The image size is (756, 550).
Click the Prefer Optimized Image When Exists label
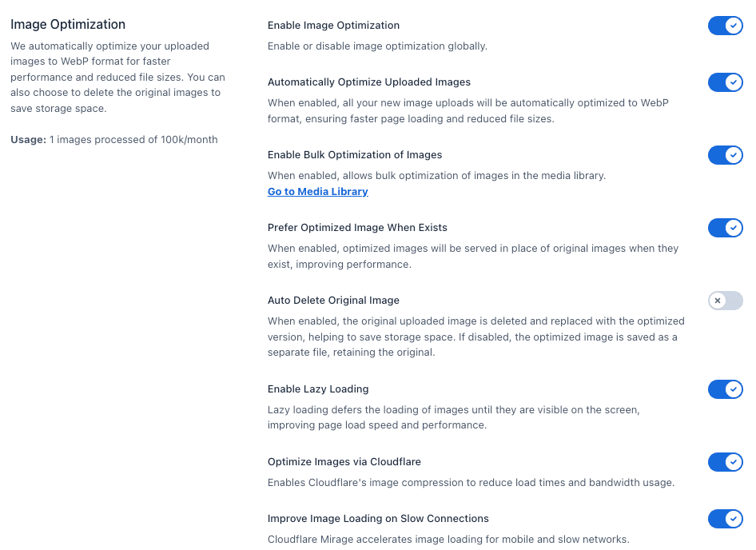click(357, 228)
